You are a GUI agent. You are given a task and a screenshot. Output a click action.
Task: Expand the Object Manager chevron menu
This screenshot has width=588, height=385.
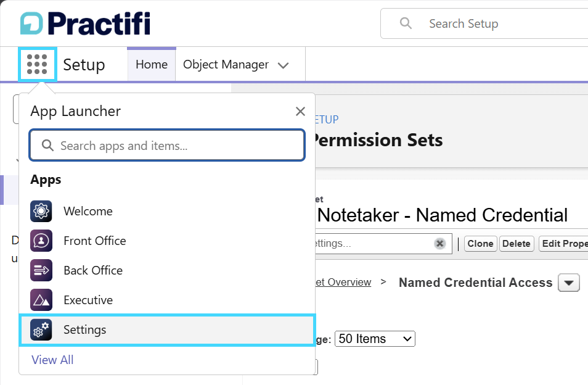[283, 65]
